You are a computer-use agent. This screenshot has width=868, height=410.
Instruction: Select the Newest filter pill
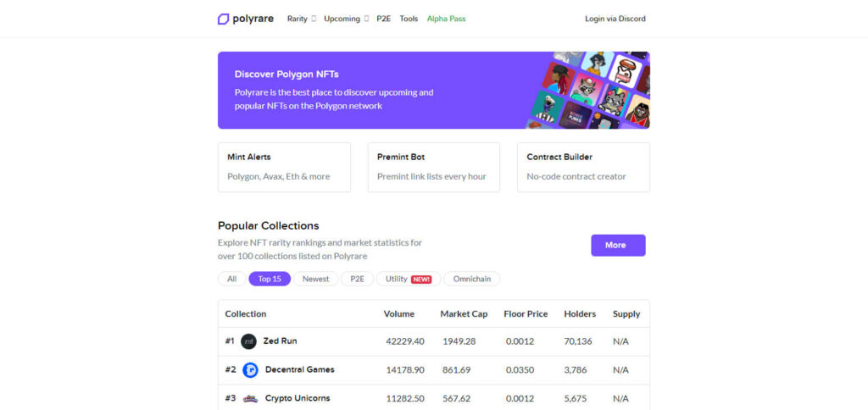coord(315,279)
